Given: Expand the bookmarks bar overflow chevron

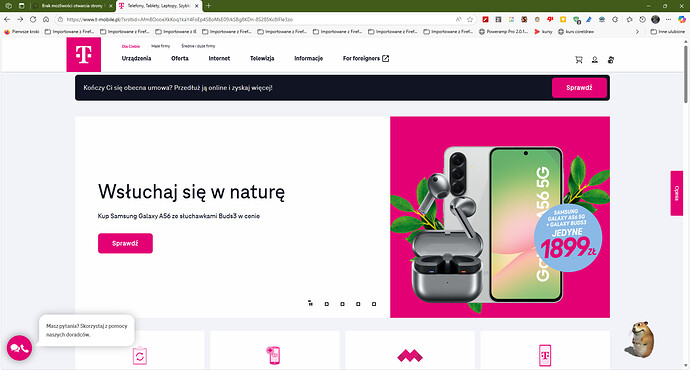Looking at the screenshot, I should 637,32.
